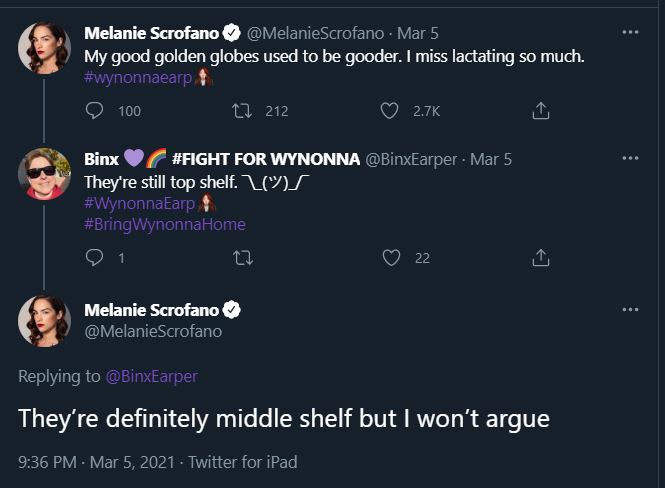The height and width of the screenshot is (488, 665).
Task: Share Binx's top shelf tweet
Action: 541,258
